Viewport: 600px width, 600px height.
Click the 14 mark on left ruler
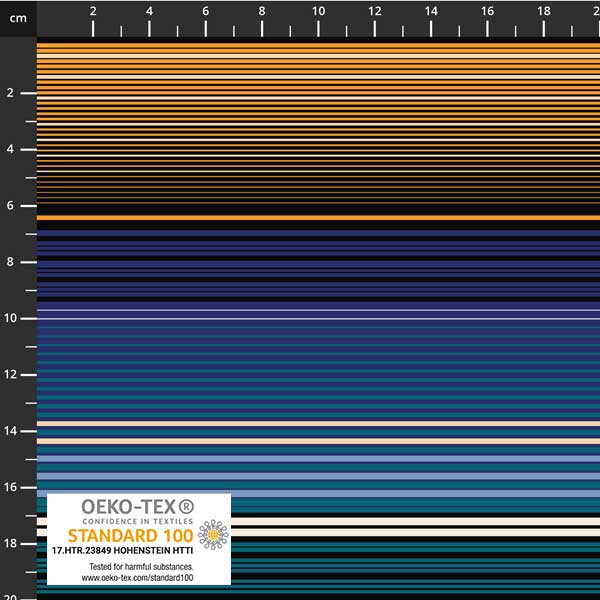[11, 431]
